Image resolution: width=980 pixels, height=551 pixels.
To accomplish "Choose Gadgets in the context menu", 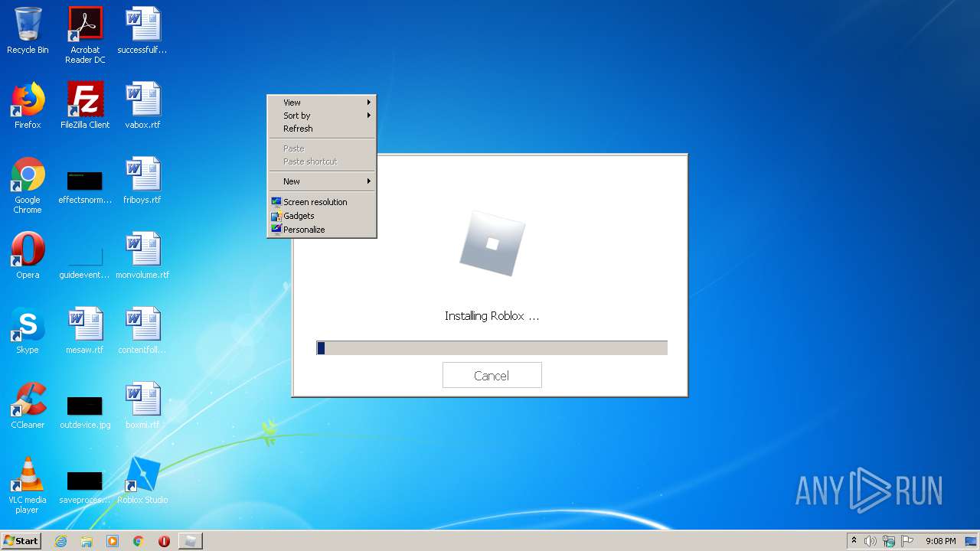I will pos(322,216).
